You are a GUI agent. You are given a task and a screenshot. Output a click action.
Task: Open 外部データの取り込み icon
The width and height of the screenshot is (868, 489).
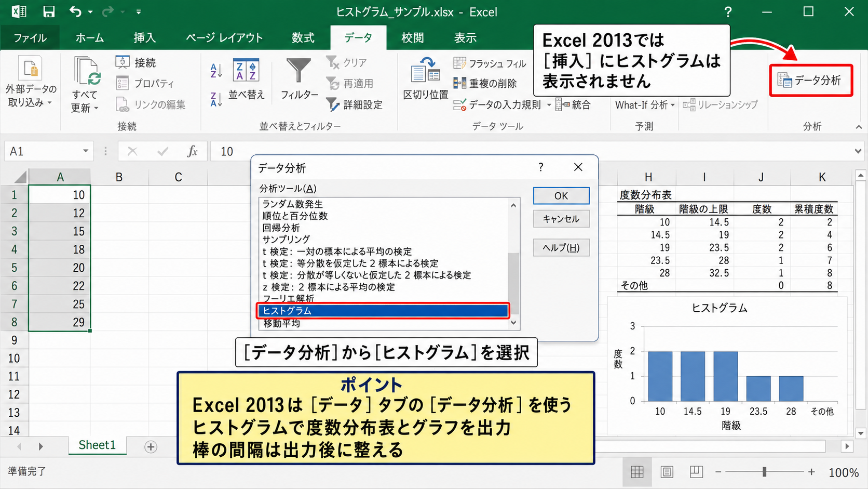click(x=30, y=69)
